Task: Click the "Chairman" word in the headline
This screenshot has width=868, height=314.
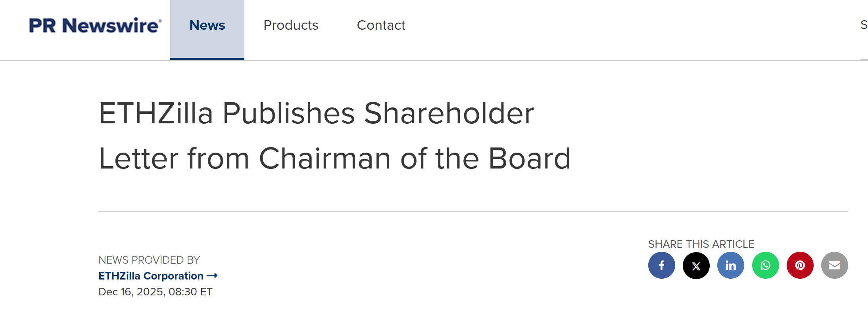Action: [x=325, y=159]
